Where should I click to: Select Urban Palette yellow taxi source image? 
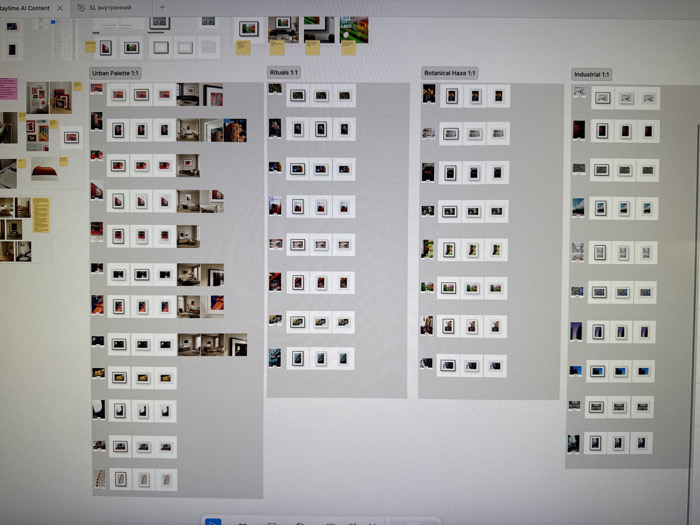tap(98, 373)
